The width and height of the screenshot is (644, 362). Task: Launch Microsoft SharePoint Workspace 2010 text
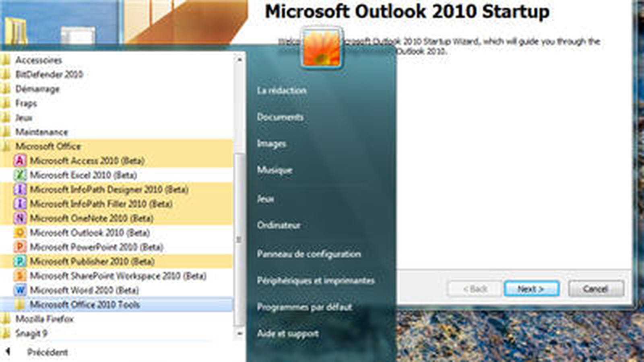118,276
